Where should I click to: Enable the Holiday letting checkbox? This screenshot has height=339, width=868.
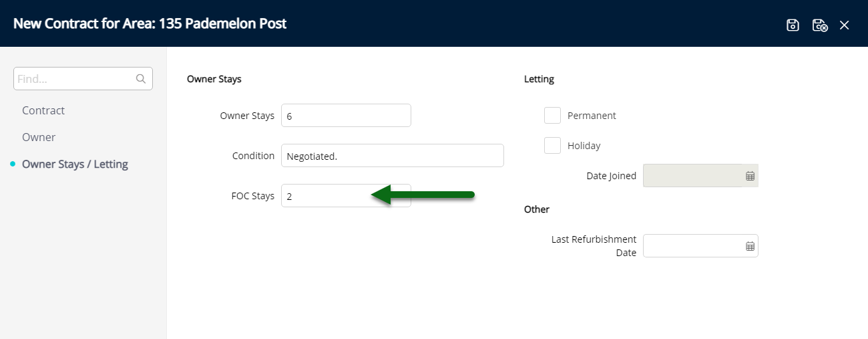coord(552,145)
